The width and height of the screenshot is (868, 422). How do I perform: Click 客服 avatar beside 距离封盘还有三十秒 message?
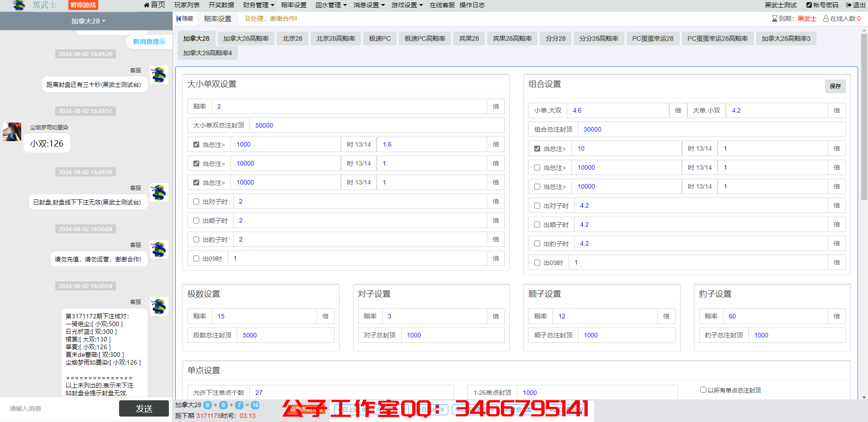[x=159, y=75]
